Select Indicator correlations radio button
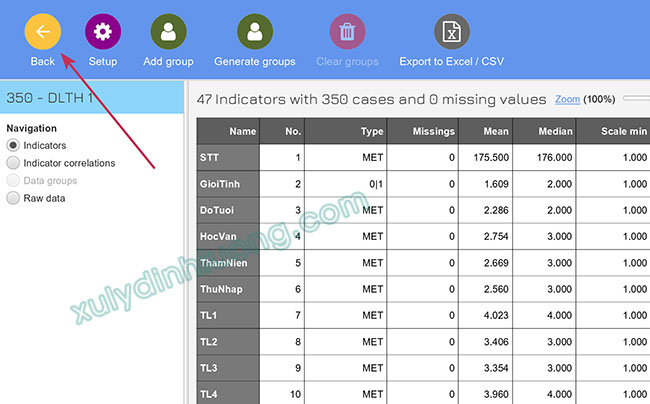The image size is (650, 404). (13, 163)
